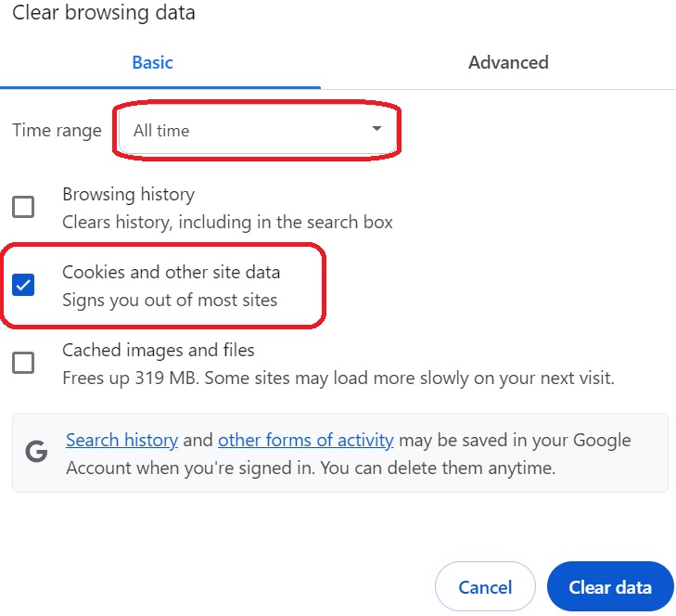
Task: Uncheck Cookies and other site data checkbox
Action: 23,285
